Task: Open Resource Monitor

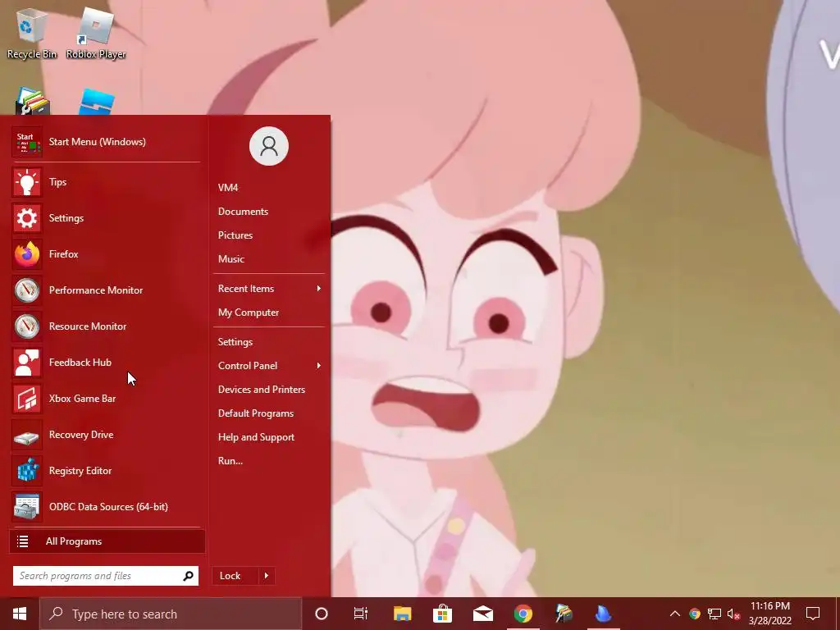Action: click(106, 326)
